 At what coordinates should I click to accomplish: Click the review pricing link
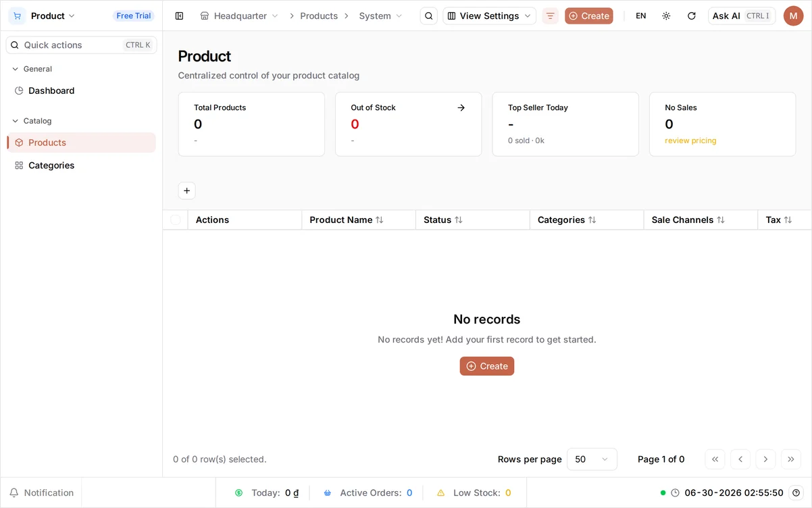tap(690, 141)
